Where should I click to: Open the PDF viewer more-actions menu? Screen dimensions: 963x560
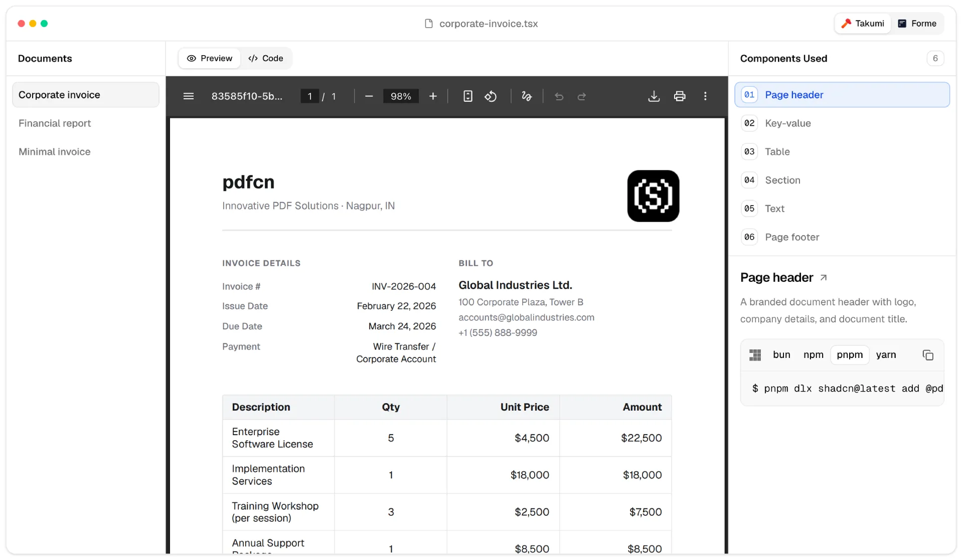(705, 96)
